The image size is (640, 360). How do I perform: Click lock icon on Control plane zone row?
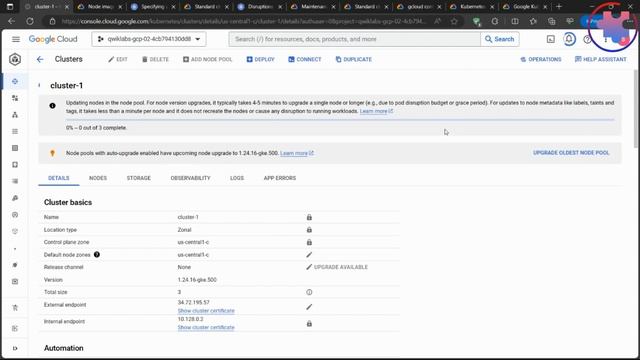click(309, 242)
